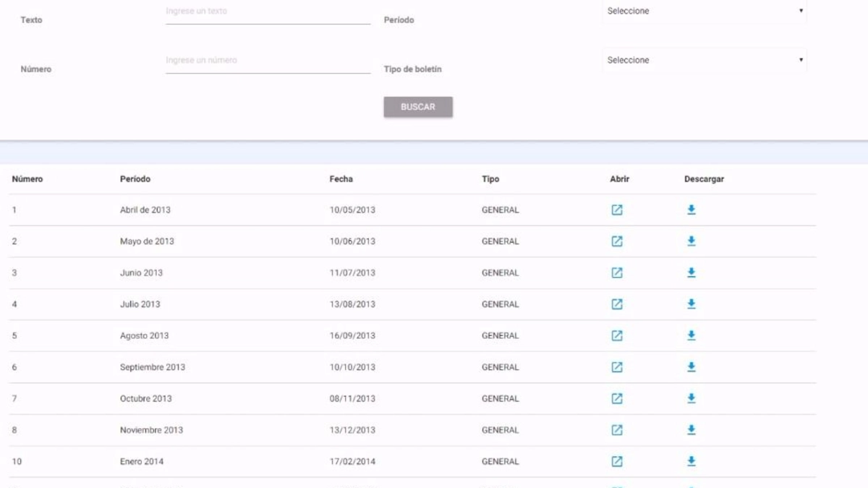Click the date 13/08/2013
The height and width of the screenshot is (488, 868).
(352, 304)
